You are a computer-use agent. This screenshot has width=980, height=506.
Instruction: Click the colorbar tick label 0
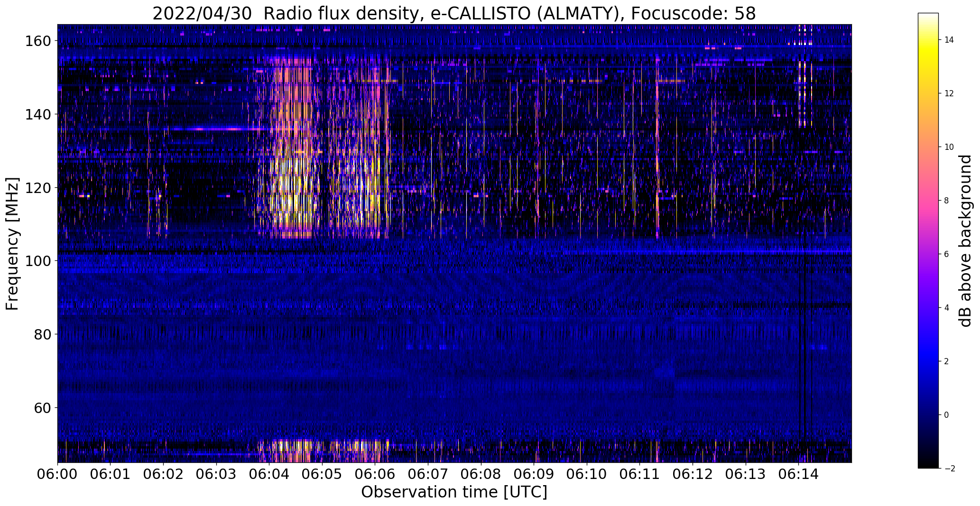[x=947, y=415]
